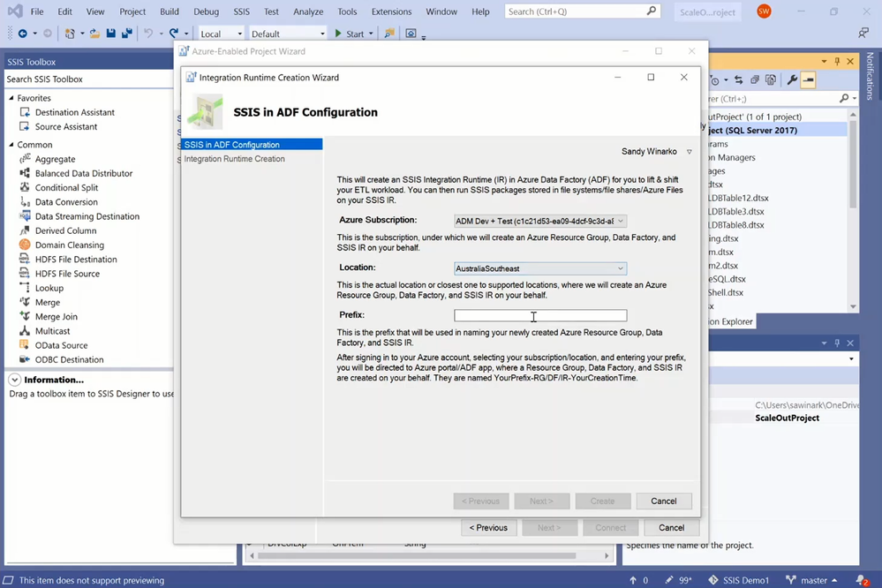Click the Save disk icon
Image resolution: width=882 pixels, height=588 pixels.
[x=111, y=34]
